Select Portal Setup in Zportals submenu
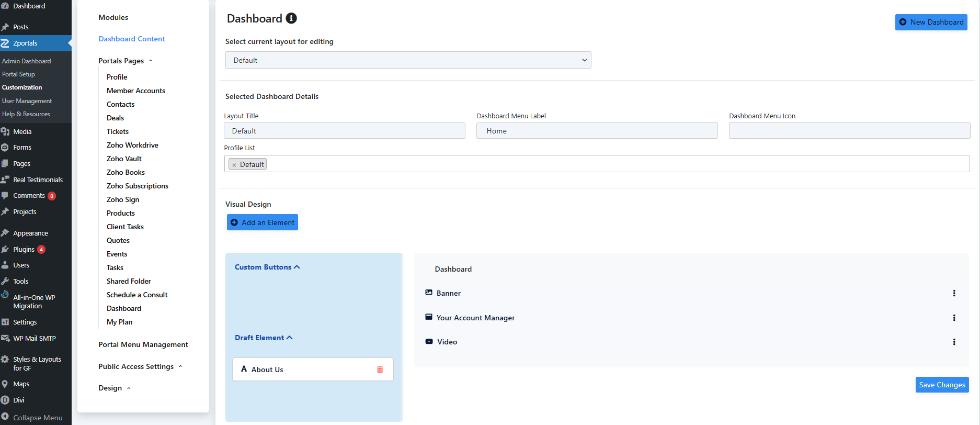 click(x=19, y=74)
